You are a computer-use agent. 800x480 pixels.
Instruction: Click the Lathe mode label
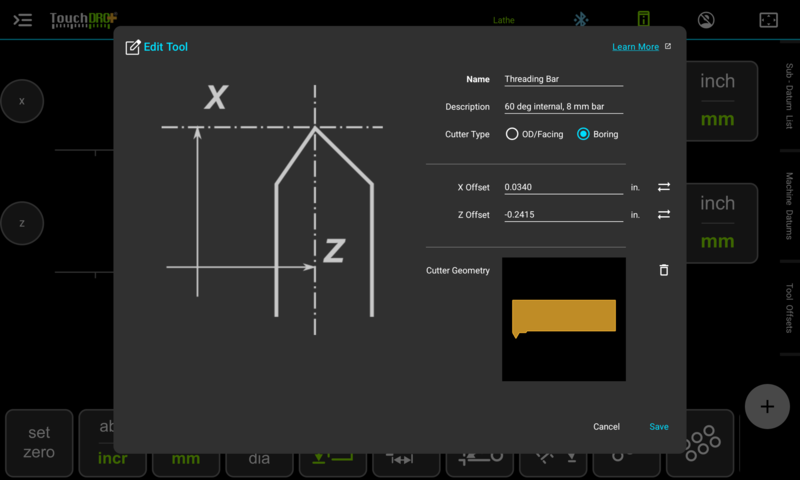point(504,20)
